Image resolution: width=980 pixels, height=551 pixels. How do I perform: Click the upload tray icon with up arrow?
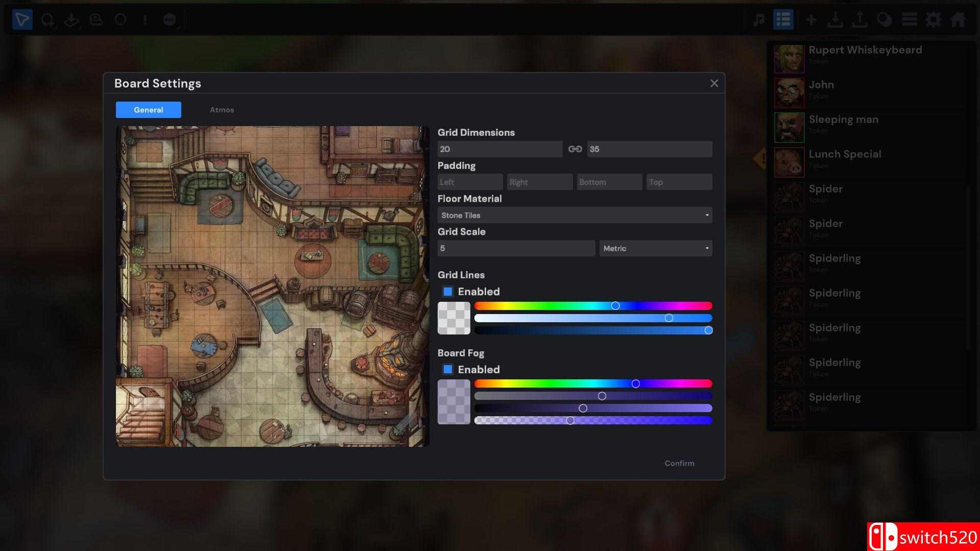pos(859,20)
